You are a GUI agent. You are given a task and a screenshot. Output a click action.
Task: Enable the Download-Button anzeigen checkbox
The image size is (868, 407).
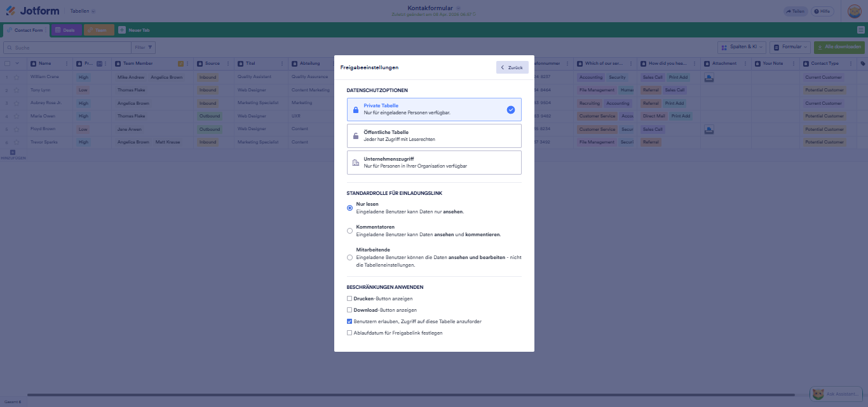349,310
